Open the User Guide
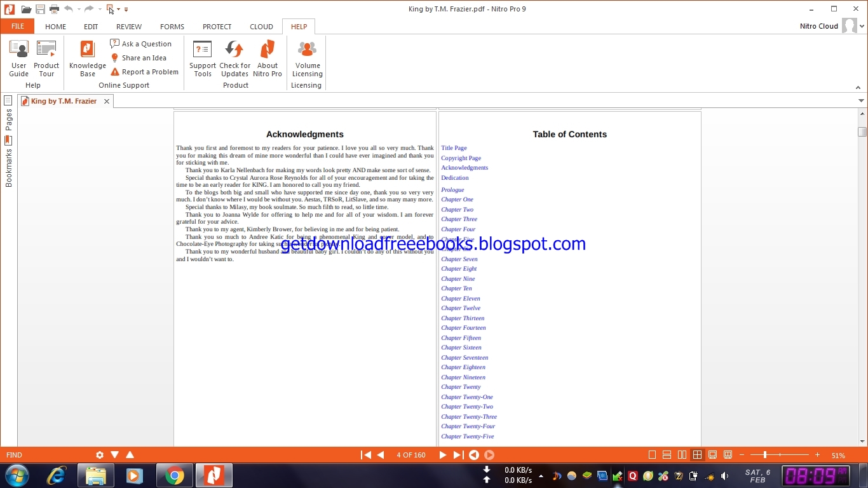The height and width of the screenshot is (488, 868). [18, 58]
